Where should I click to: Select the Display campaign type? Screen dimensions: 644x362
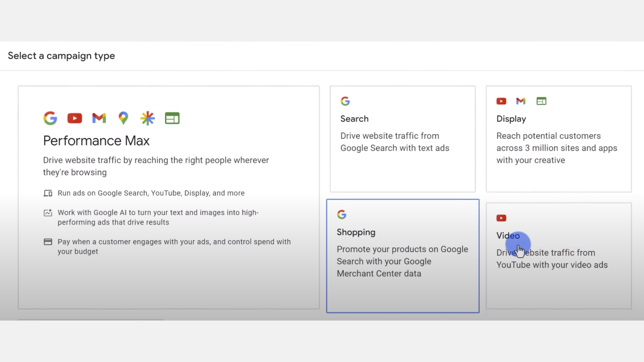(558, 139)
